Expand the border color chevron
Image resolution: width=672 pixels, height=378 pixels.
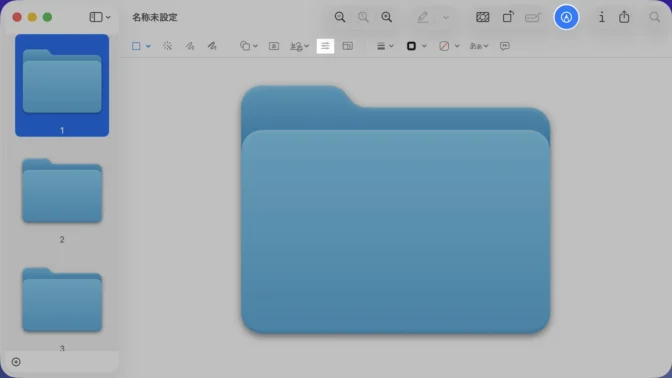pyautogui.click(x=424, y=46)
